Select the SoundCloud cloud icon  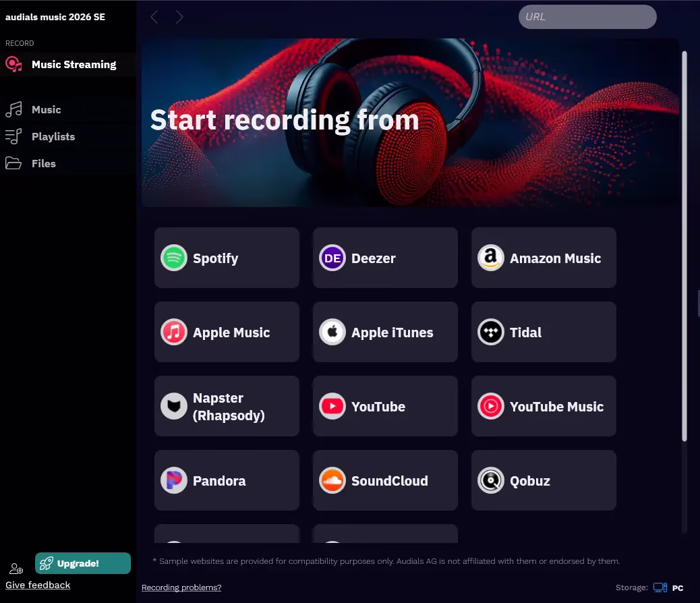[332, 480]
